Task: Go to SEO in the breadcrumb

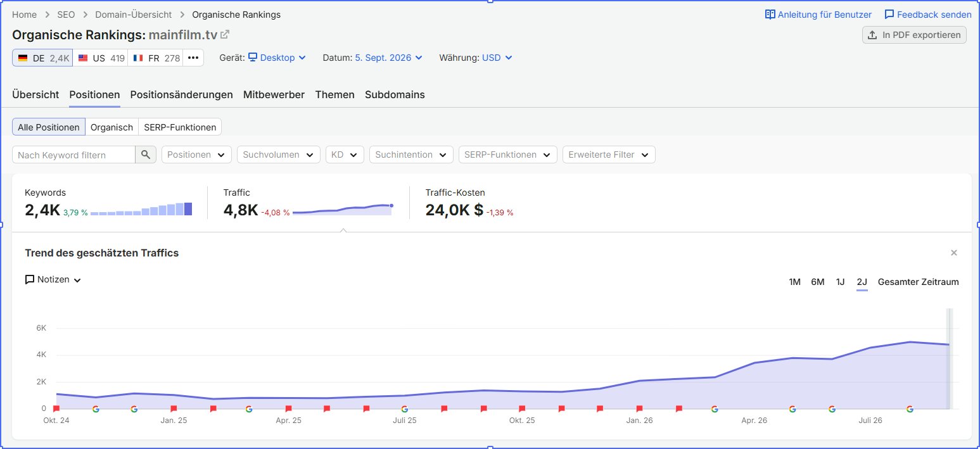Action: tap(66, 14)
